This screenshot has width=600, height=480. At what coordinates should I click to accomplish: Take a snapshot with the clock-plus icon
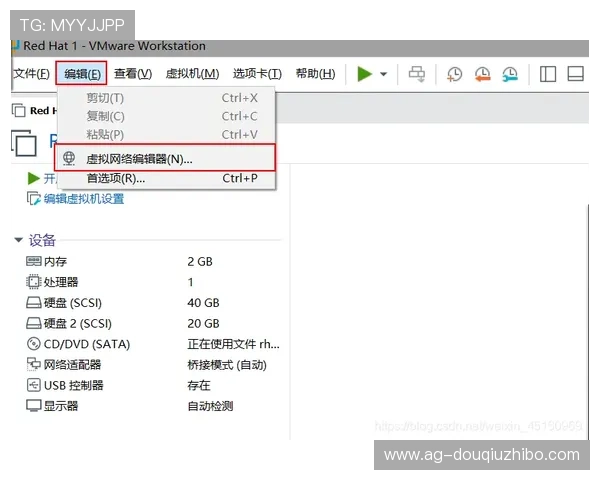[455, 73]
